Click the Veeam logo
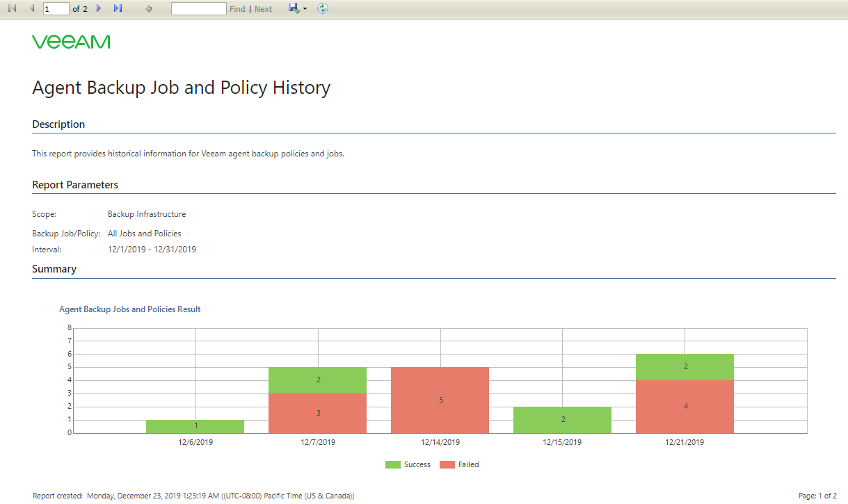 click(x=71, y=42)
